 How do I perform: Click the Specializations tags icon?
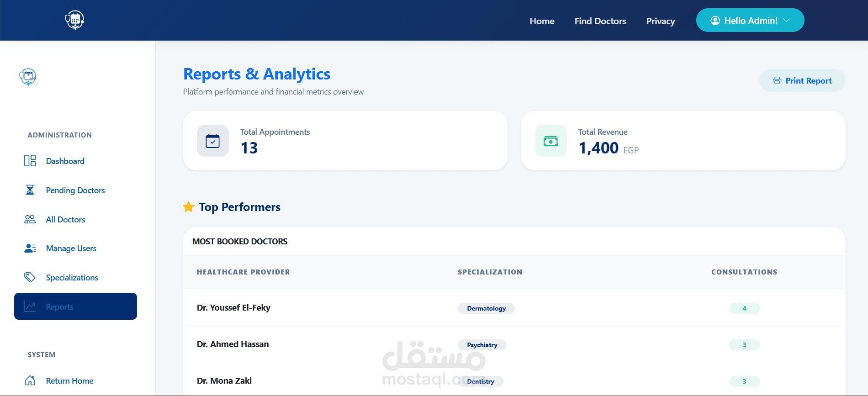[30, 277]
